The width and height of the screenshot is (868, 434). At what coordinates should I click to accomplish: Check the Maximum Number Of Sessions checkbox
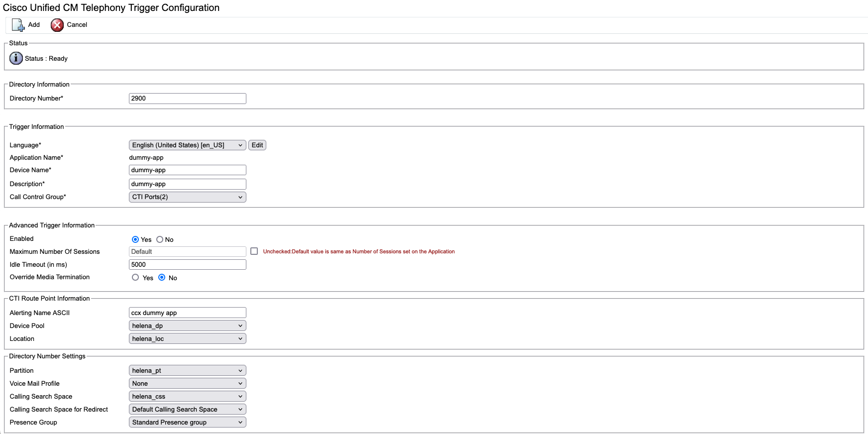point(254,251)
